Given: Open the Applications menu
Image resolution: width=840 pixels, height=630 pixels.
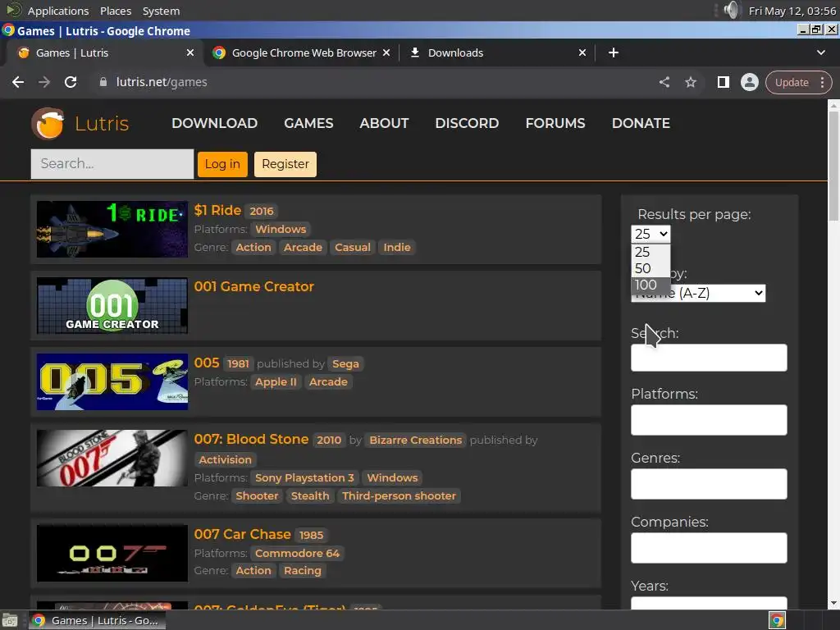Looking at the screenshot, I should click(58, 11).
